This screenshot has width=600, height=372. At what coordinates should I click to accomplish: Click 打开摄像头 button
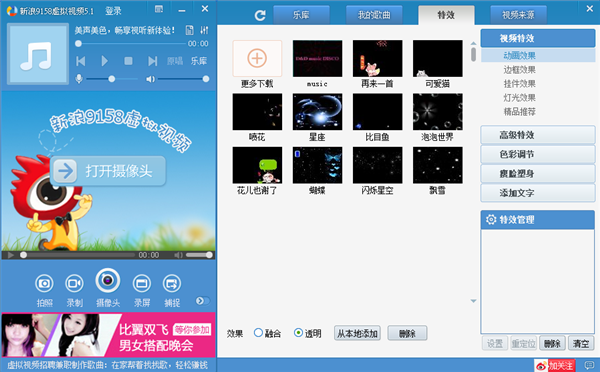pos(108,171)
